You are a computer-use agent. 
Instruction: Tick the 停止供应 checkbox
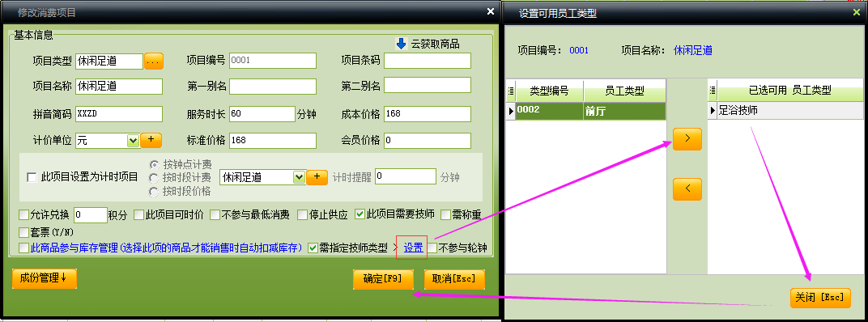coord(302,214)
